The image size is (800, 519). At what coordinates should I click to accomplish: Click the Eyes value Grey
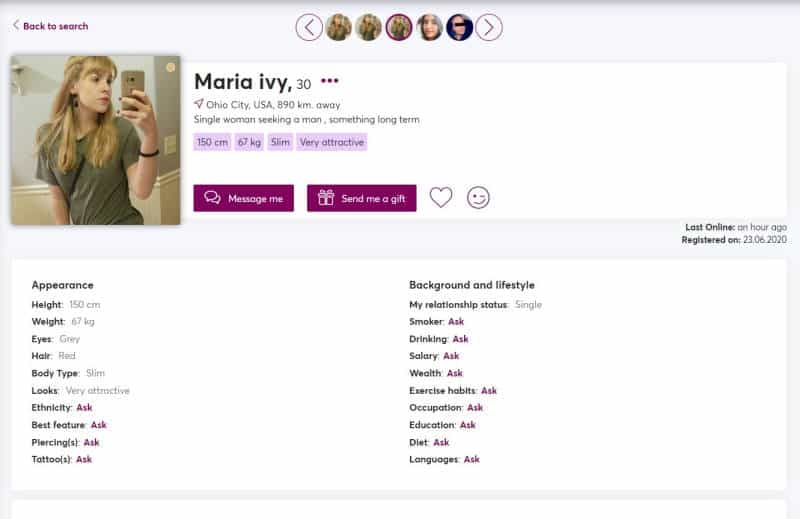(69, 339)
